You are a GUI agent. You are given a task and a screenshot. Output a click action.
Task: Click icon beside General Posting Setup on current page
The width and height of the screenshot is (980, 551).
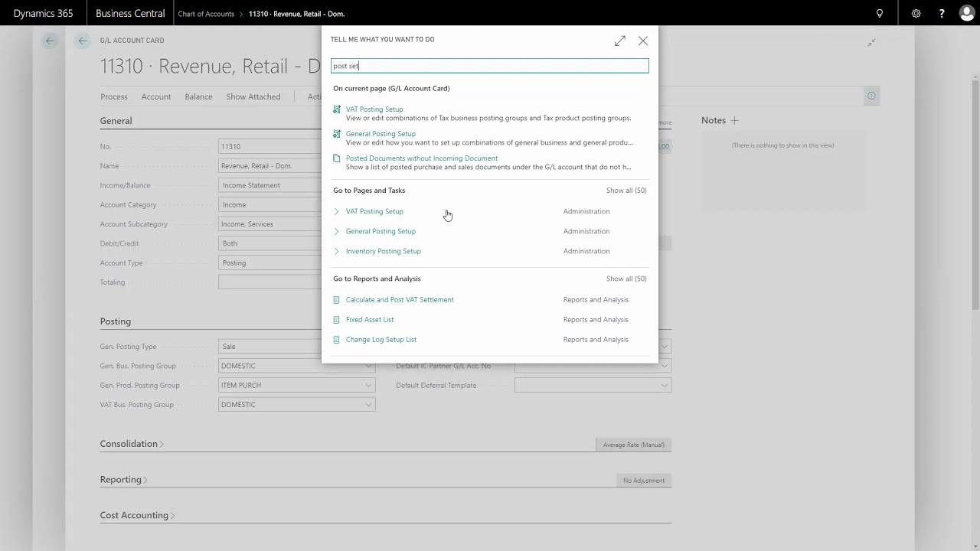[x=337, y=134]
